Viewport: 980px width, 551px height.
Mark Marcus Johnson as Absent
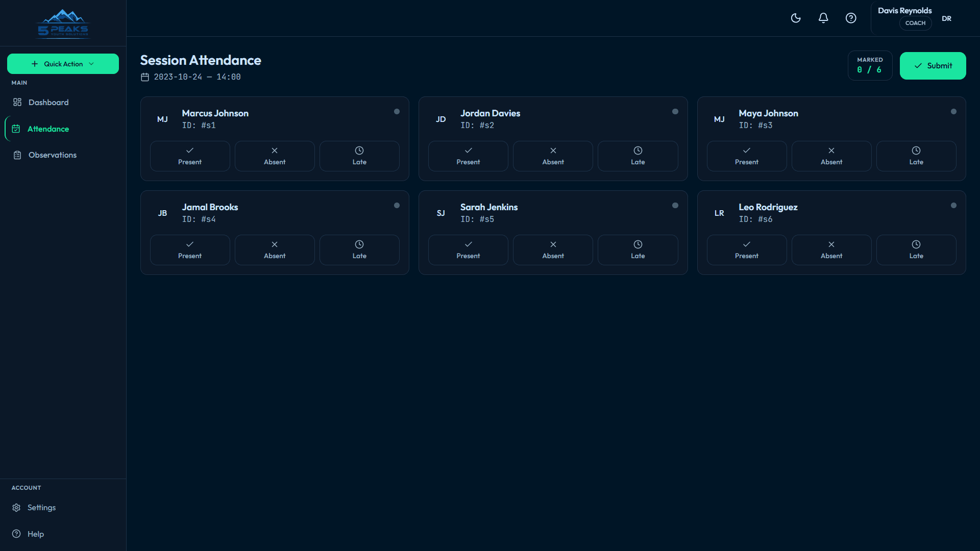coord(275,156)
